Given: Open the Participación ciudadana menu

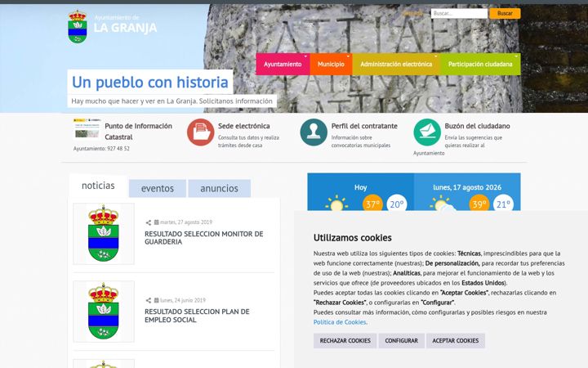Looking at the screenshot, I should 480,65.
